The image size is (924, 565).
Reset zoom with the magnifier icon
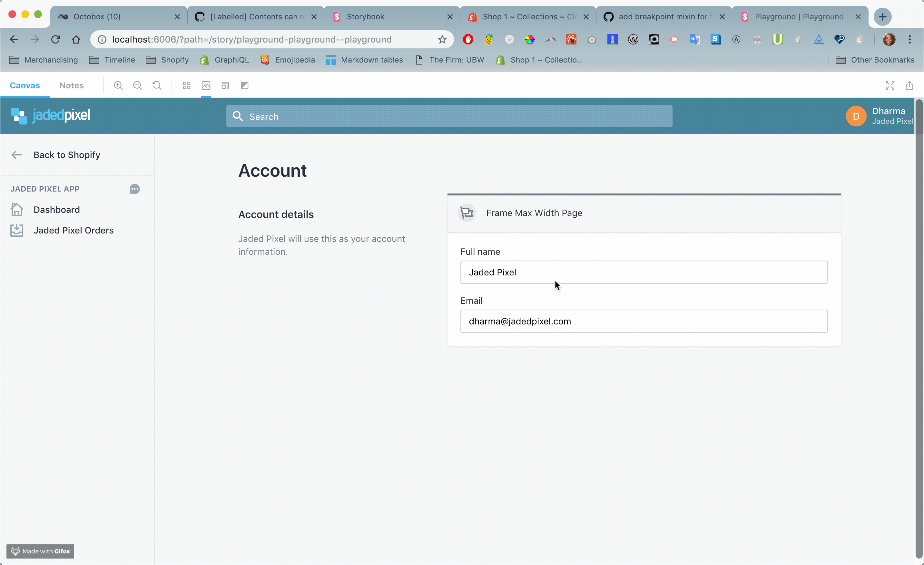pyautogui.click(x=157, y=85)
